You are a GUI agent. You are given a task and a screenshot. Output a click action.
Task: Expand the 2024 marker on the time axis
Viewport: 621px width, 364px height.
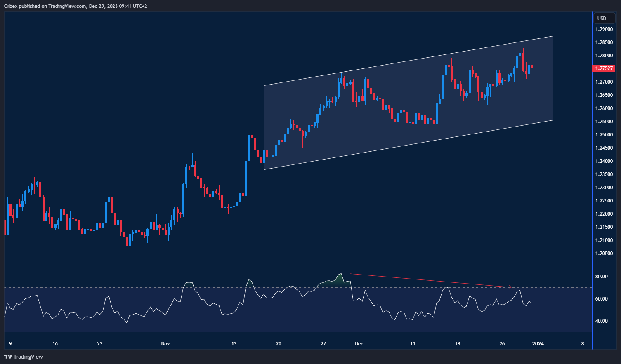539,343
